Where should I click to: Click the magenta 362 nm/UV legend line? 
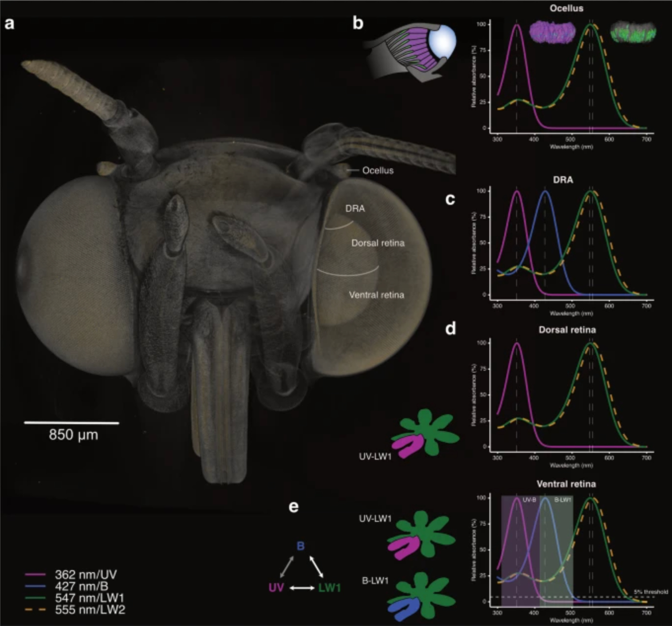[36, 575]
